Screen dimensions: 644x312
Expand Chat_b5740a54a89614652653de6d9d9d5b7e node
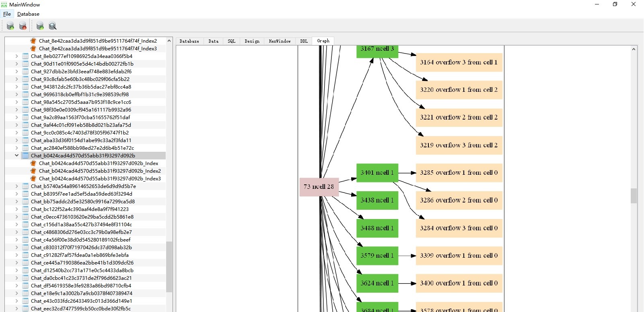pos(16,186)
